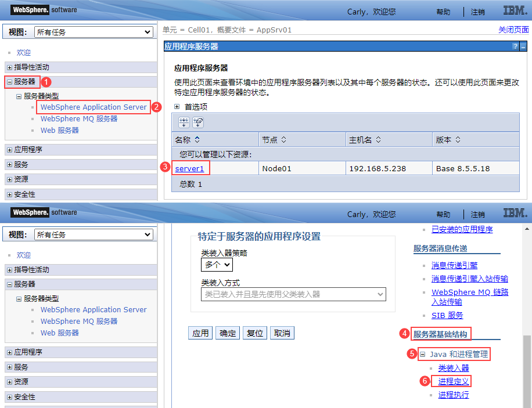
Task: Collapse 服务器 in the lower console navigation
Action: (9, 284)
